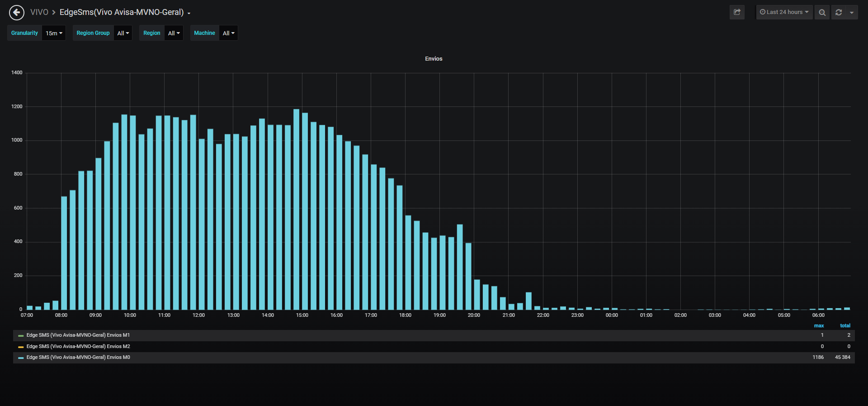Sort legend by the max column
Image resolution: width=868 pixels, height=406 pixels.
coord(819,326)
